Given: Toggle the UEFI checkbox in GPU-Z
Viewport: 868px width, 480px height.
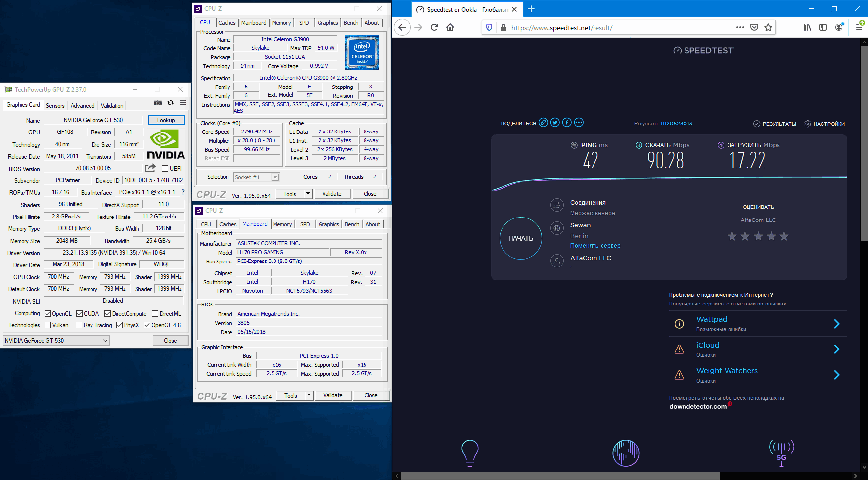Looking at the screenshot, I should tap(165, 169).
